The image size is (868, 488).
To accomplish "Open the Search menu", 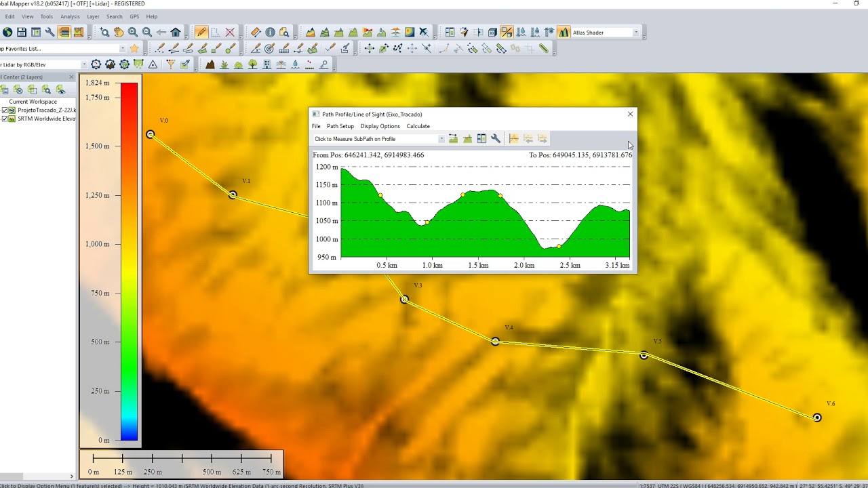I will pyautogui.click(x=115, y=16).
